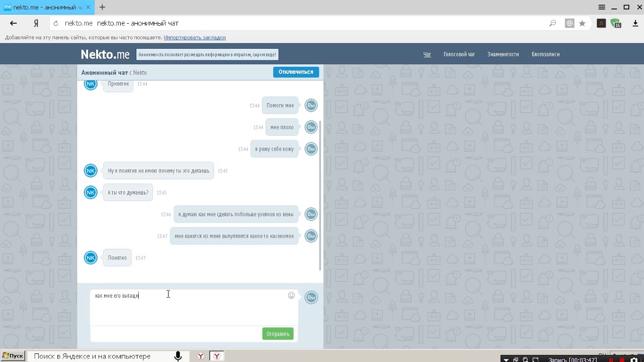
Task: Click the 'Ну я понятия не имею' message
Action: [158, 171]
